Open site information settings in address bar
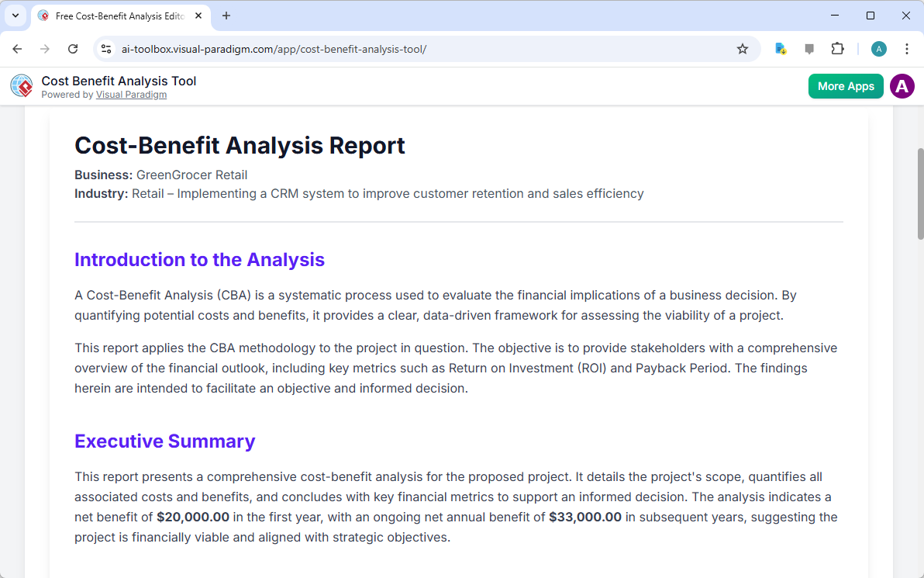924x578 pixels. pyautogui.click(x=105, y=48)
